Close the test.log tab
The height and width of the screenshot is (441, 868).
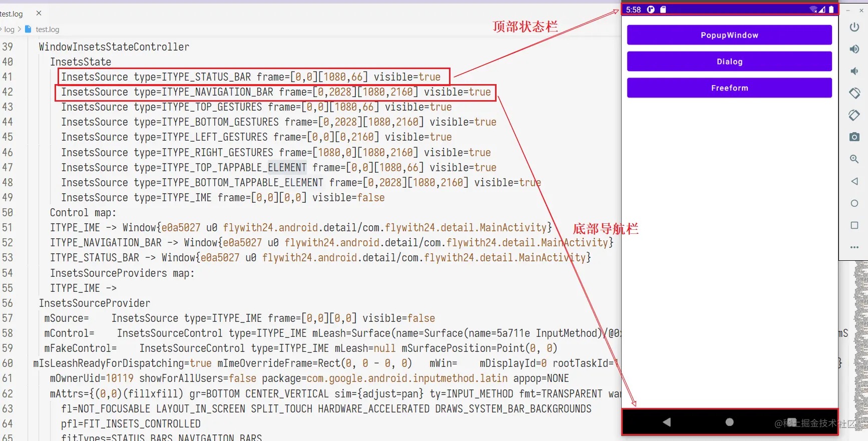coord(39,13)
